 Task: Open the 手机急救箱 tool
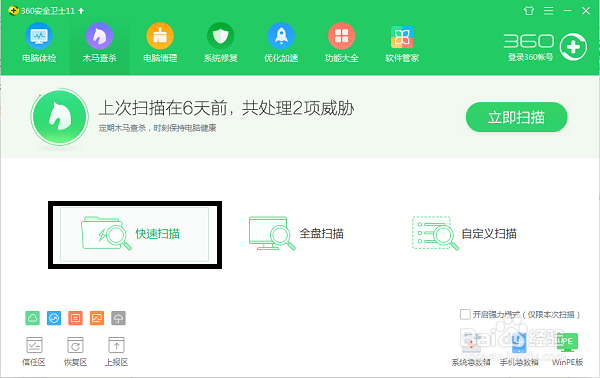519,349
